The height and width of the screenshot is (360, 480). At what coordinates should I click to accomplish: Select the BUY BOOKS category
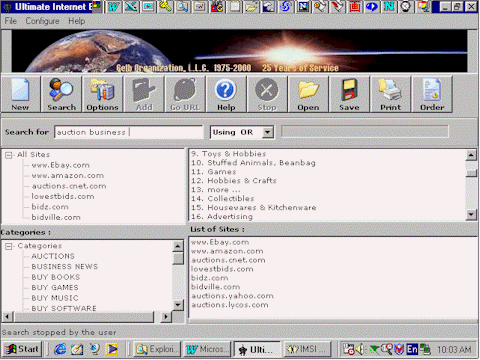pos(56,277)
